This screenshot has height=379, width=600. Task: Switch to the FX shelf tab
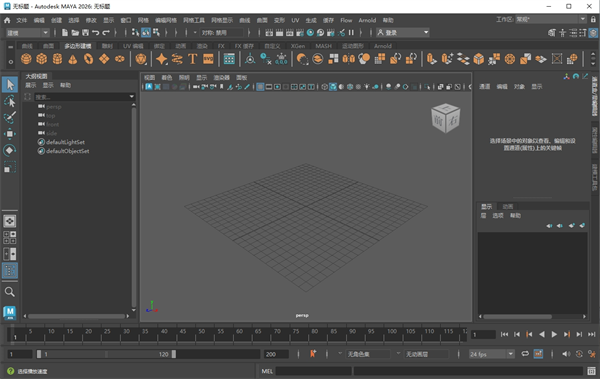[221, 46]
